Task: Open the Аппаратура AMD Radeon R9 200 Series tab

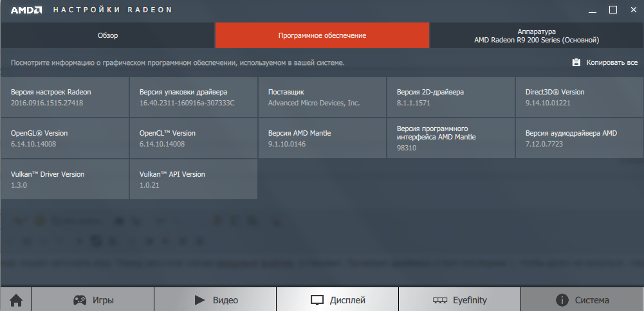Action: tap(537, 36)
